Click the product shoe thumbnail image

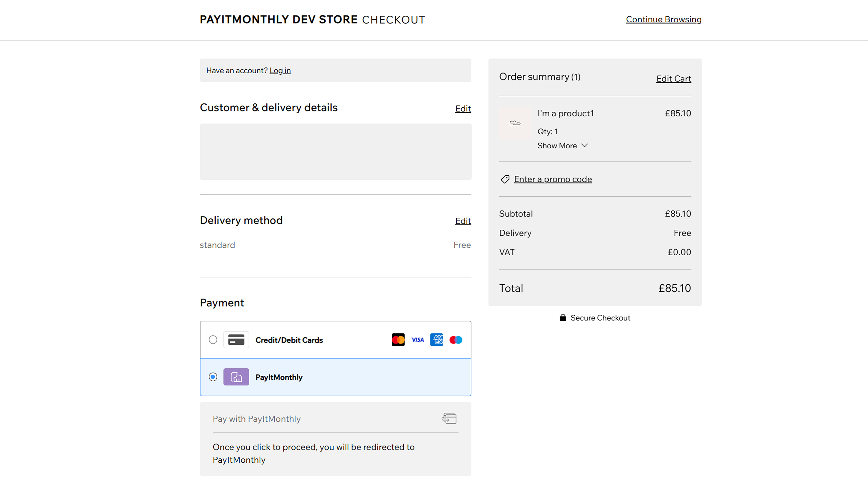[x=515, y=123]
